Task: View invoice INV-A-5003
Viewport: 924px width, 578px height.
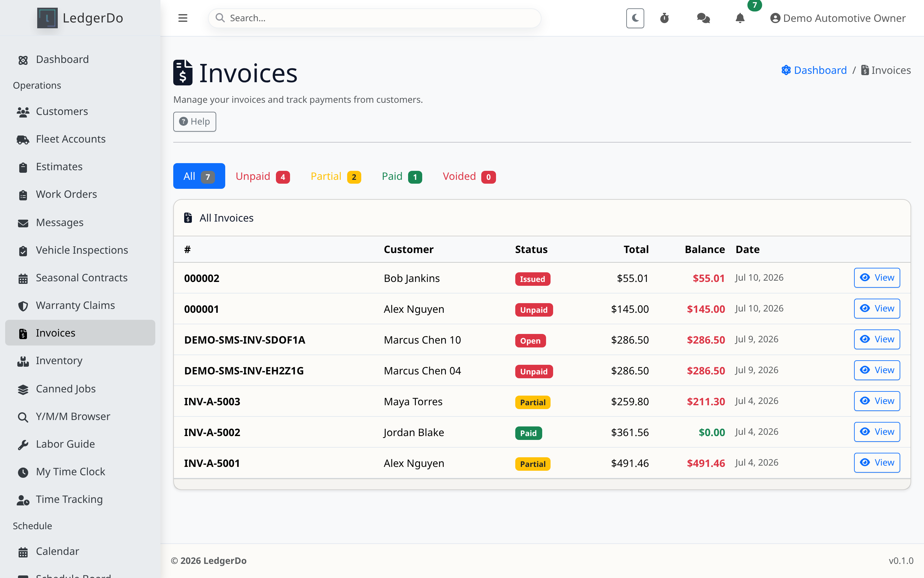Action: coord(877,401)
